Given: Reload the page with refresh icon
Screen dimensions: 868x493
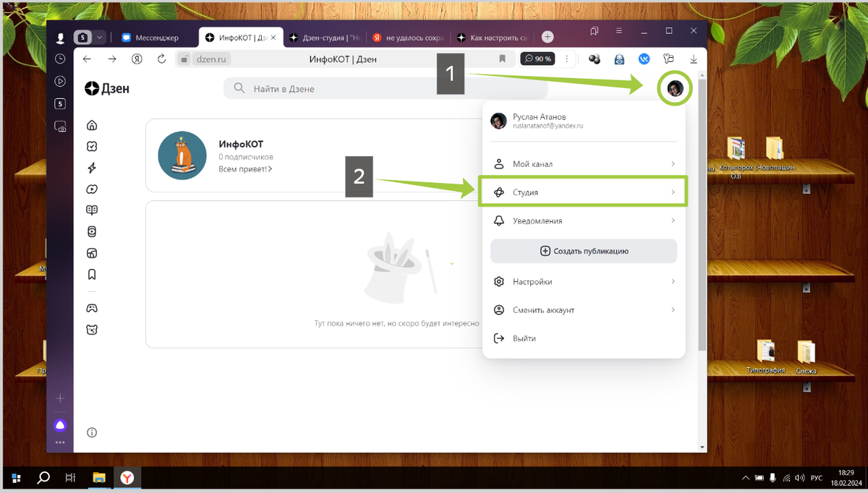Looking at the screenshot, I should point(161,59).
